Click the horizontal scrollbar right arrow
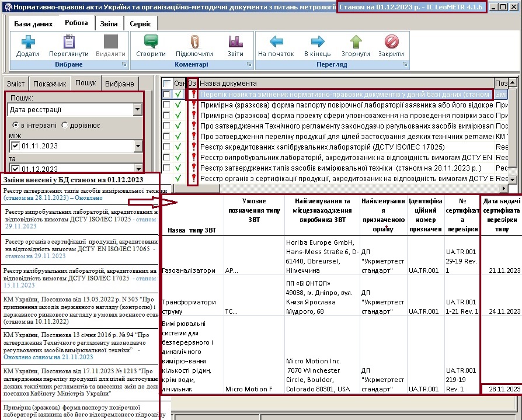This screenshot has height=420, width=522. tap(504, 189)
